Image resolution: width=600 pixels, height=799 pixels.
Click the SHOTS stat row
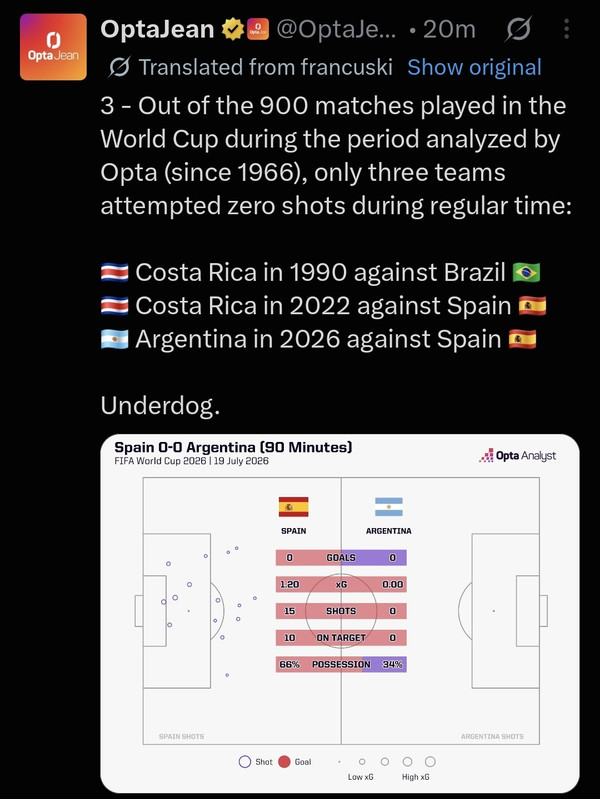click(x=341, y=611)
